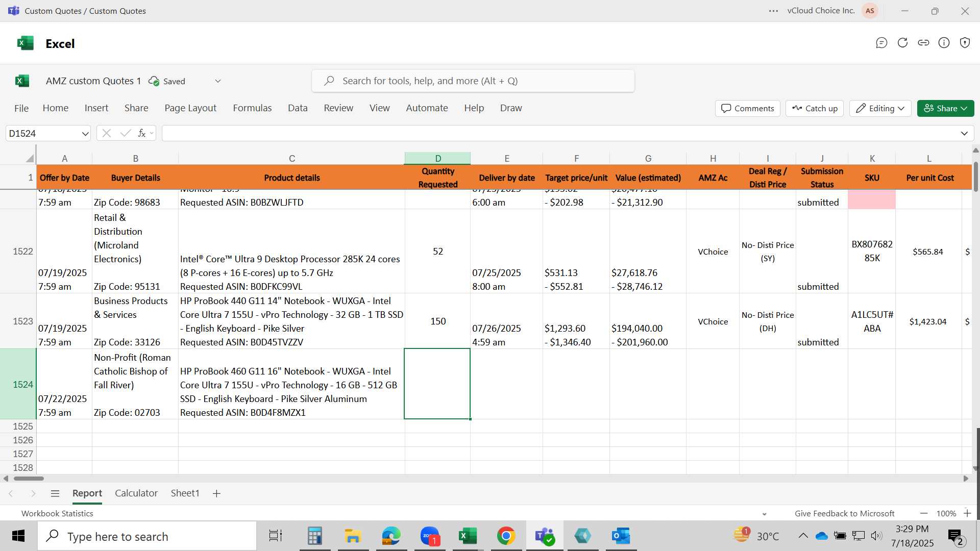Cancel formula entry with X icon

106,133
